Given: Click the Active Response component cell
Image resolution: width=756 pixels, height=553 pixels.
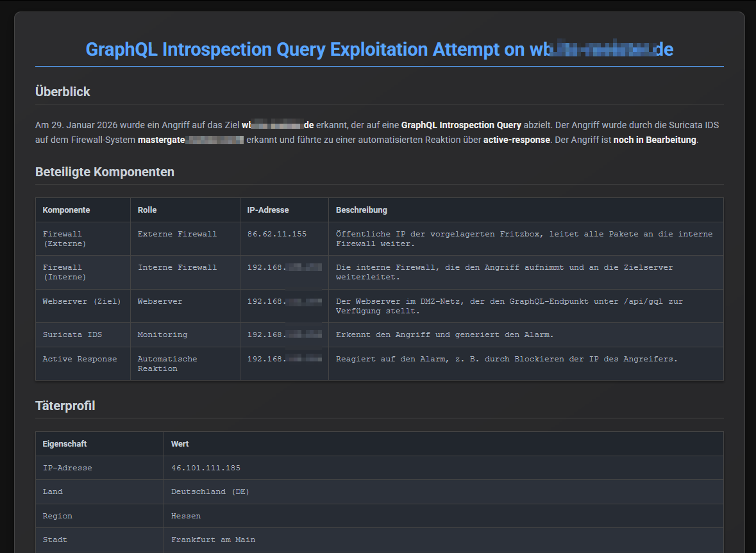Looking at the screenshot, I should coord(80,359).
